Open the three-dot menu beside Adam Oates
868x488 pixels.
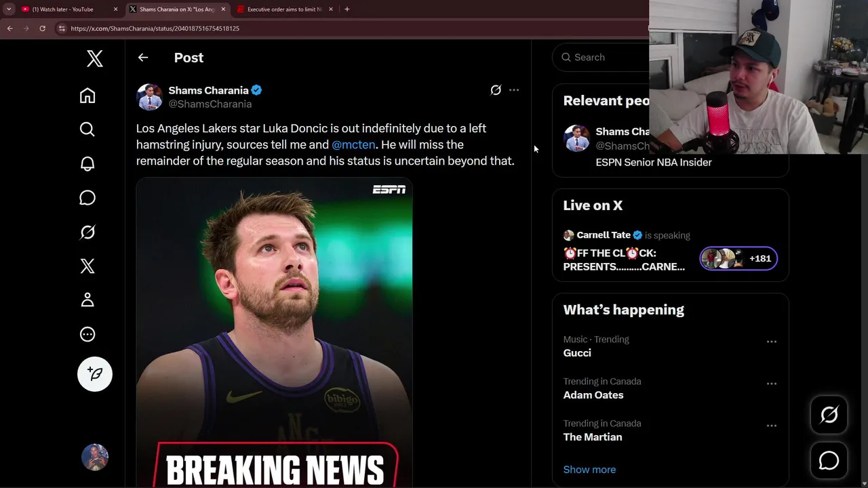click(772, 384)
